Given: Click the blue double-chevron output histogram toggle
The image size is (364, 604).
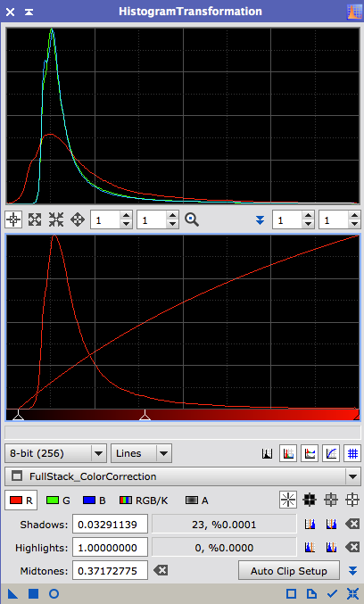Looking at the screenshot, I should [260, 220].
